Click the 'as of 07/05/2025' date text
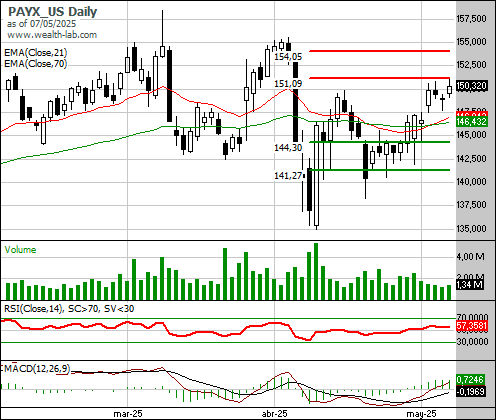 (x=41, y=24)
